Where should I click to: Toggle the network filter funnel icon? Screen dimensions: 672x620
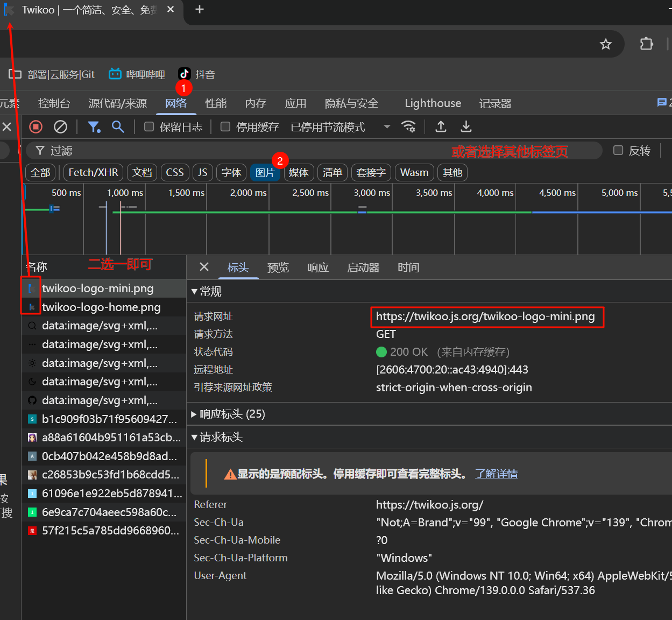[x=94, y=127]
